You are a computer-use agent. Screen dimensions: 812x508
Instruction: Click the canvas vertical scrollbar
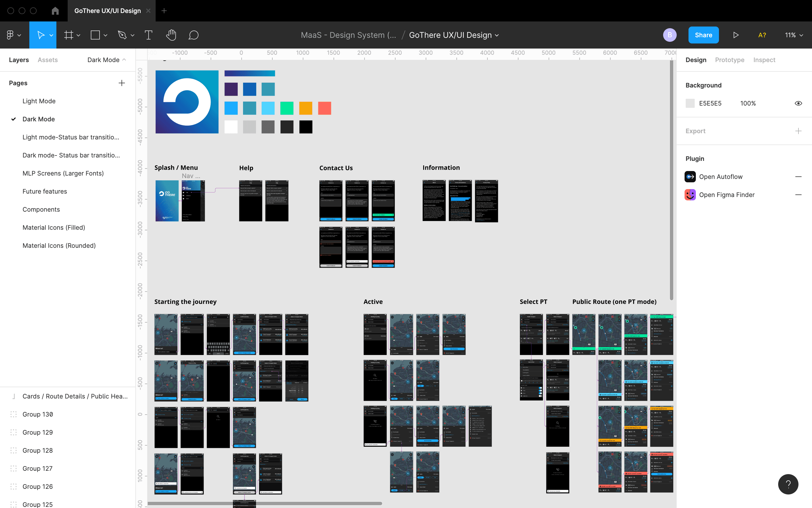point(671,180)
